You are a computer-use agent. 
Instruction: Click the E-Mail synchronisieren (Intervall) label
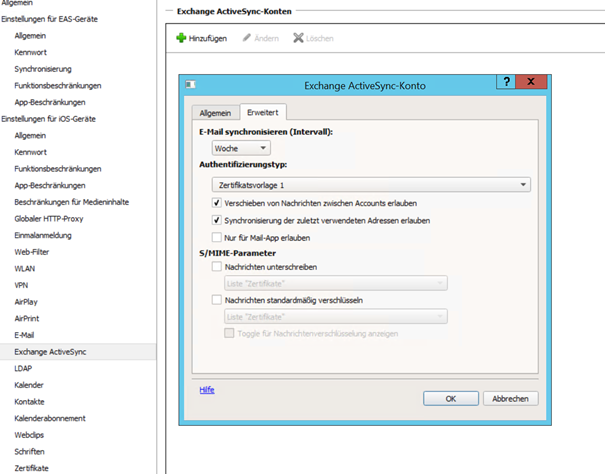tap(266, 132)
